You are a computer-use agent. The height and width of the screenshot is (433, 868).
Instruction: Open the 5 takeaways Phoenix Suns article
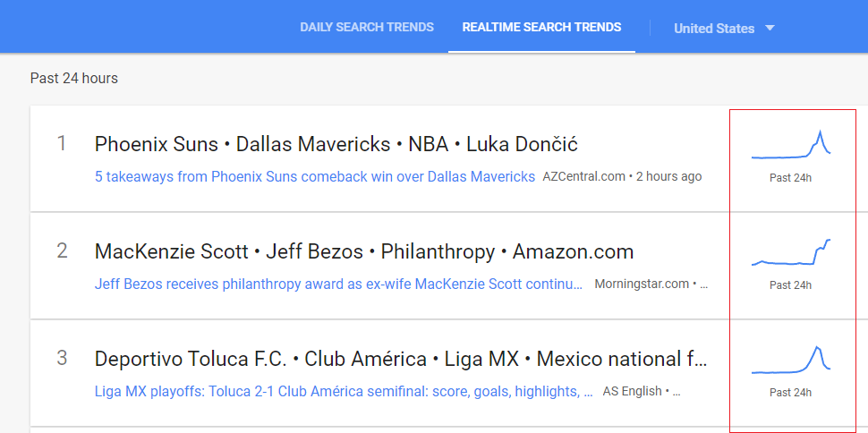pyautogui.click(x=315, y=176)
